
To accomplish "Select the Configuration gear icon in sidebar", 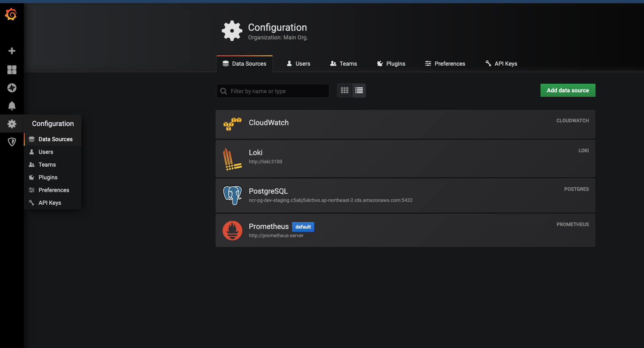I will tap(12, 124).
